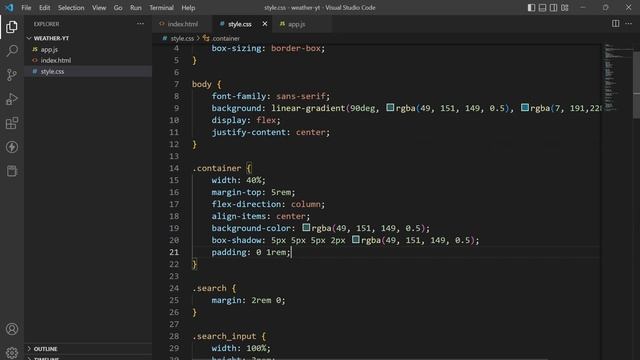Click '.search_input {' selector text
The width and height of the screenshot is (640, 360).
point(229,336)
